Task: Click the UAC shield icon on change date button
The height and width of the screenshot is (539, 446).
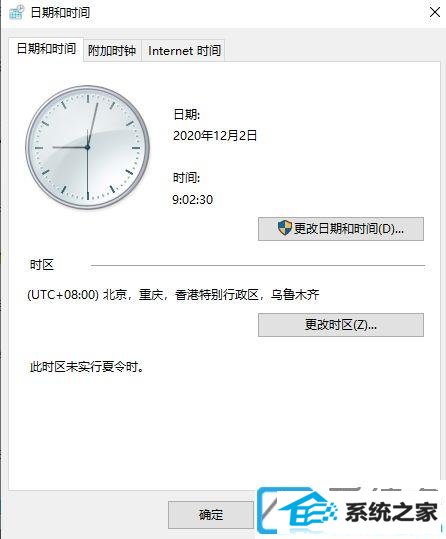Action: [284, 228]
